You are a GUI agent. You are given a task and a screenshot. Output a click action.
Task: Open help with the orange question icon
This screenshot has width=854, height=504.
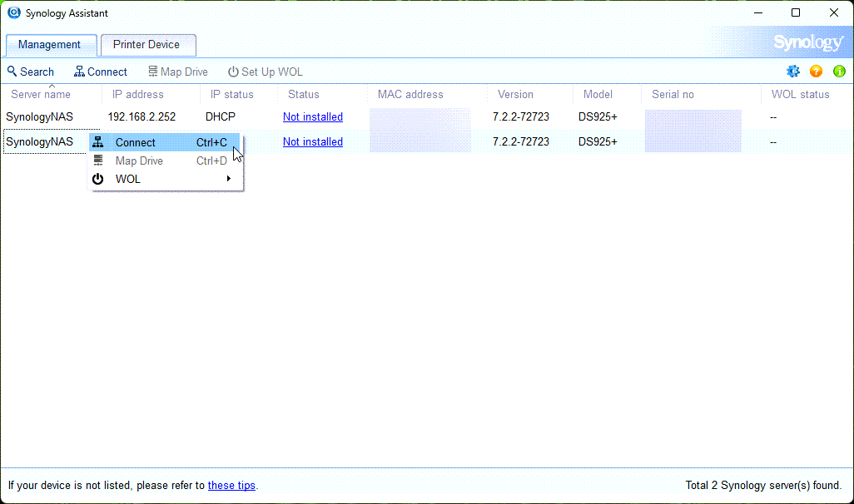pos(816,72)
